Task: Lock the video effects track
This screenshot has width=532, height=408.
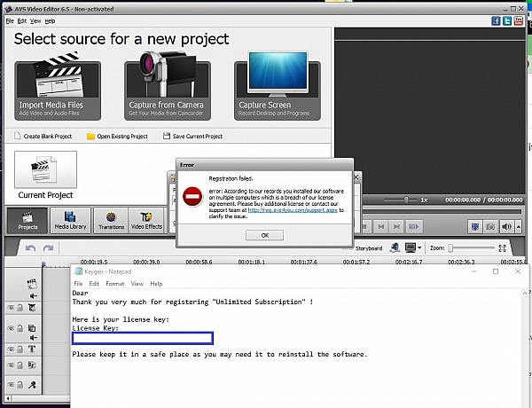Action: [20, 308]
